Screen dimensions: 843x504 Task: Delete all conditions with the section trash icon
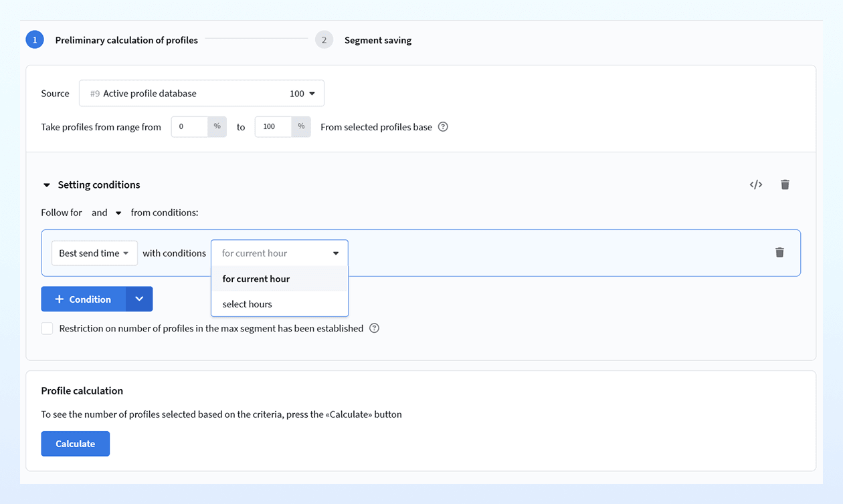click(x=785, y=184)
